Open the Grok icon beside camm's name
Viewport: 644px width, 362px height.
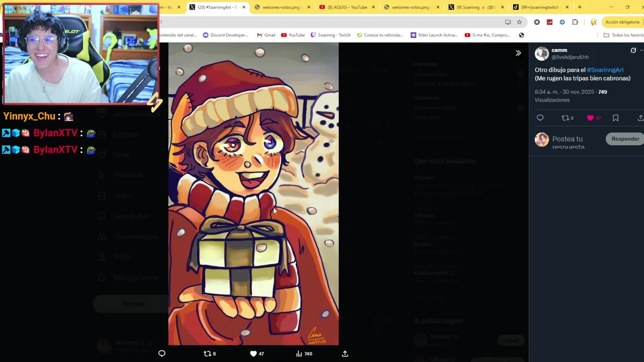[x=633, y=50]
